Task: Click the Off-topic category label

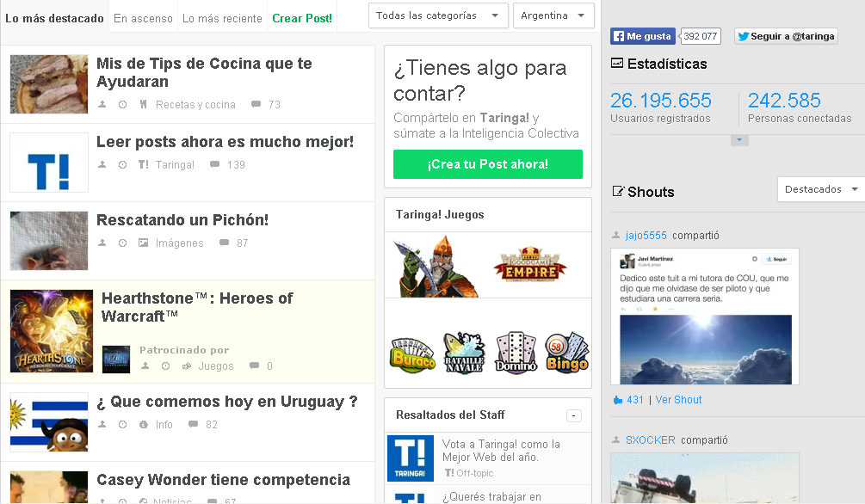Action: tap(474, 473)
